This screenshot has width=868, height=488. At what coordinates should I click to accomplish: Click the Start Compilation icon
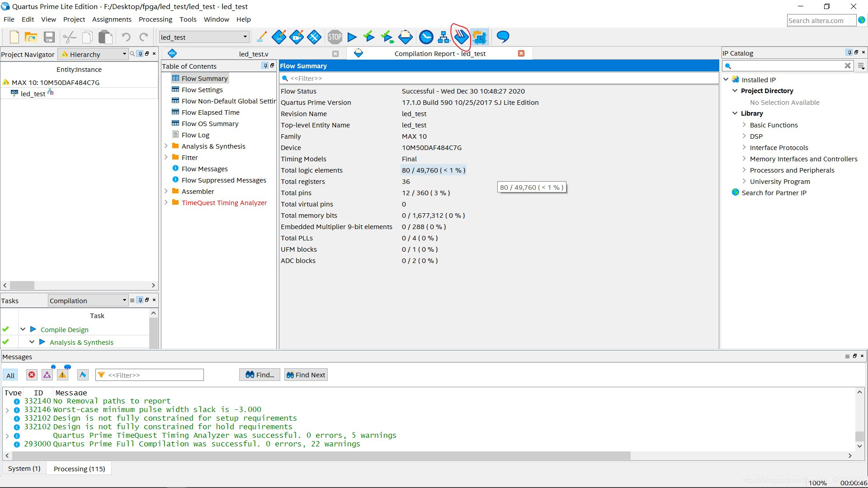(x=352, y=37)
